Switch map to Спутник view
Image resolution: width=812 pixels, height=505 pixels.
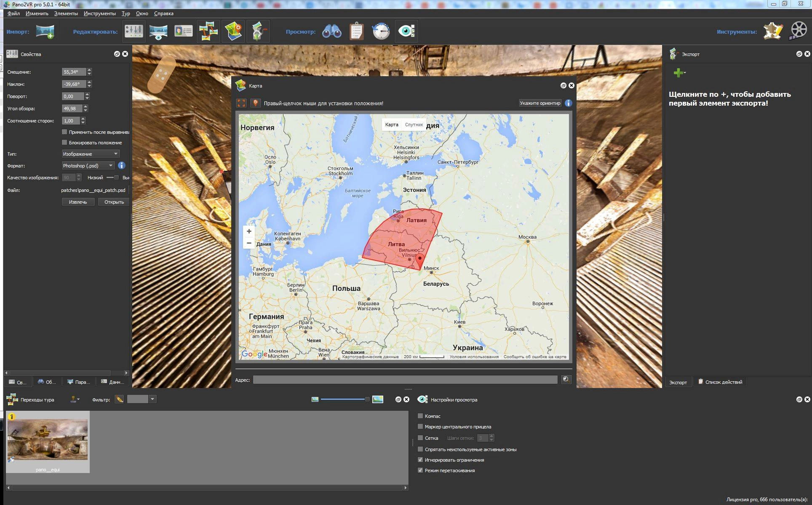[x=414, y=125]
